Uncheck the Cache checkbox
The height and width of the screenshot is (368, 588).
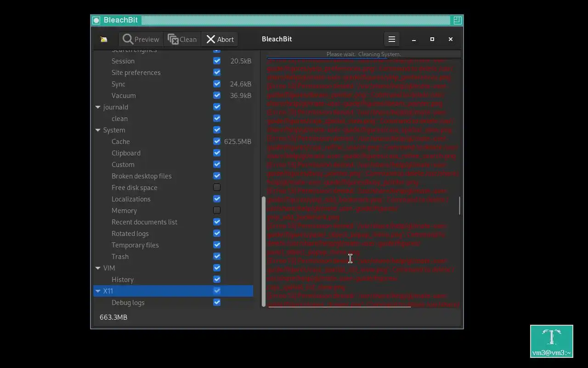click(x=217, y=142)
